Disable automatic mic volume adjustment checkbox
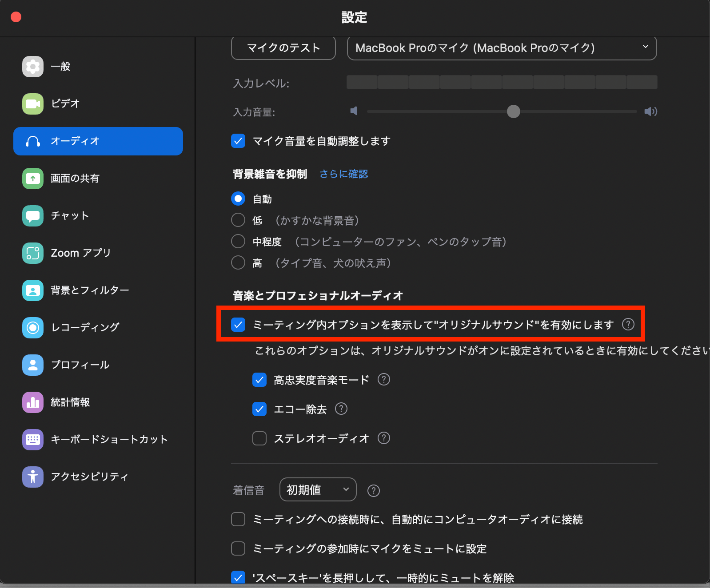 [x=238, y=141]
